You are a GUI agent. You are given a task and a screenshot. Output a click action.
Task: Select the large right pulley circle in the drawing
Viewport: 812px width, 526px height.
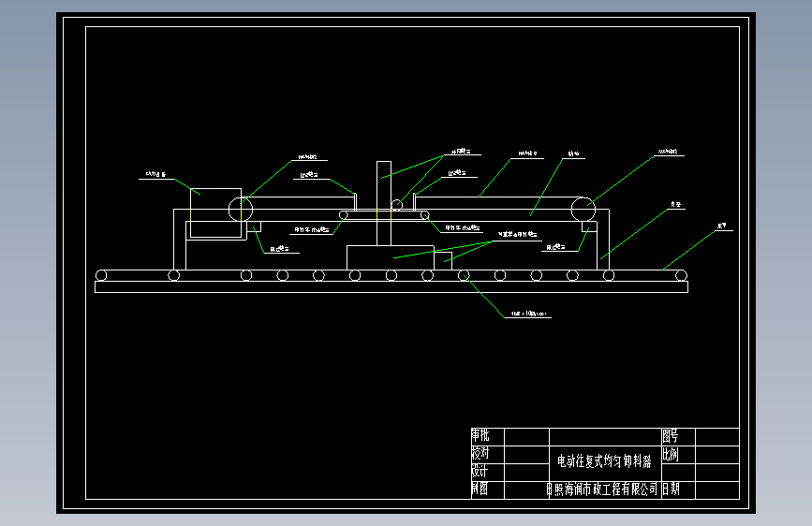pyautogui.click(x=583, y=209)
